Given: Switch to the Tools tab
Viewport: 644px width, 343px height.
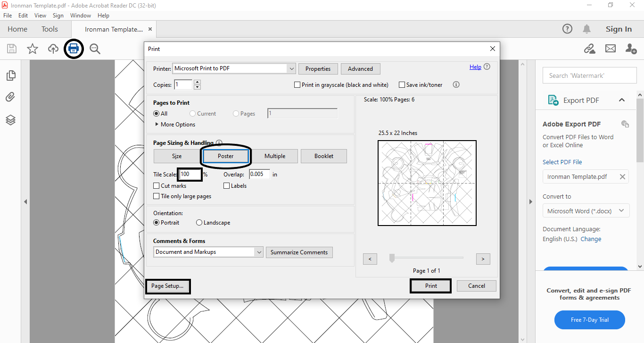Looking at the screenshot, I should point(50,29).
